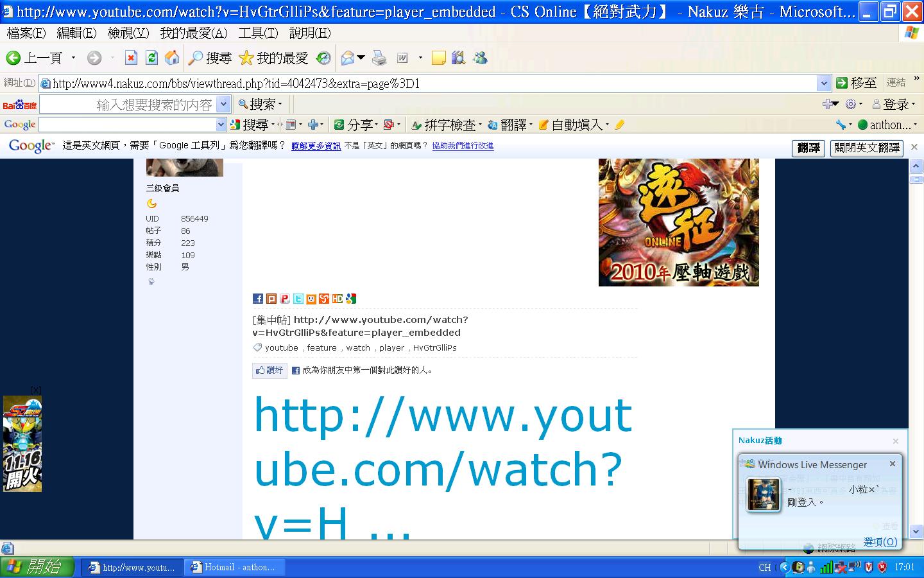Open the large blue YouTube link

tap(443, 467)
